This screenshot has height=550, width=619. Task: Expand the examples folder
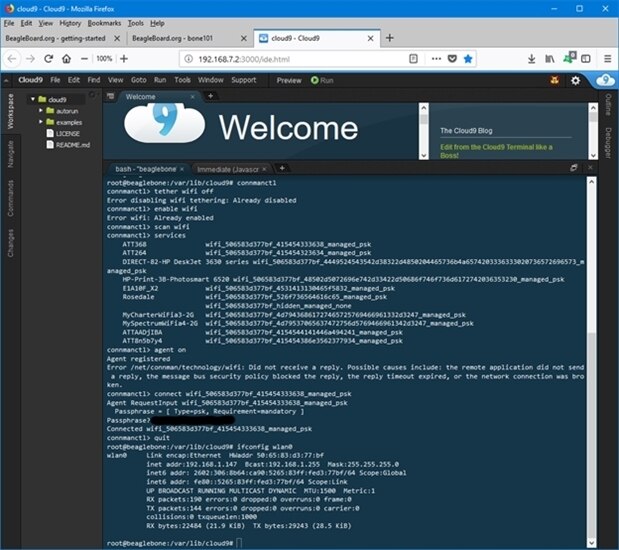click(41, 122)
